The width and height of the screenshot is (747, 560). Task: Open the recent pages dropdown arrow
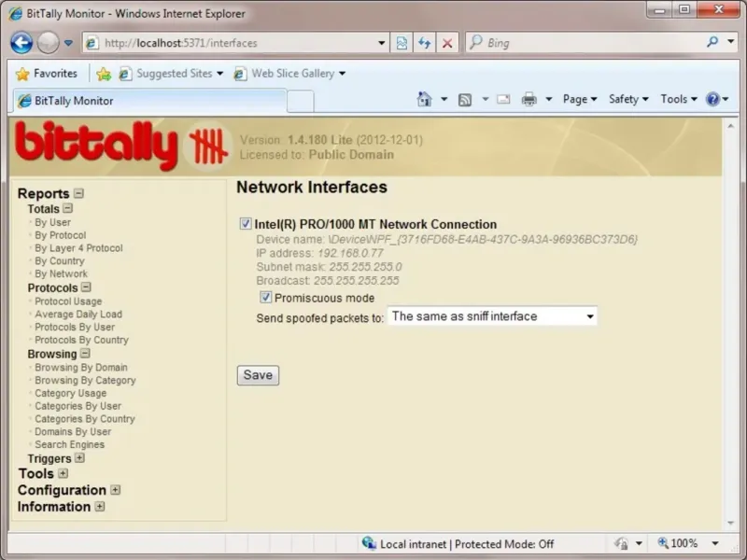(x=68, y=43)
